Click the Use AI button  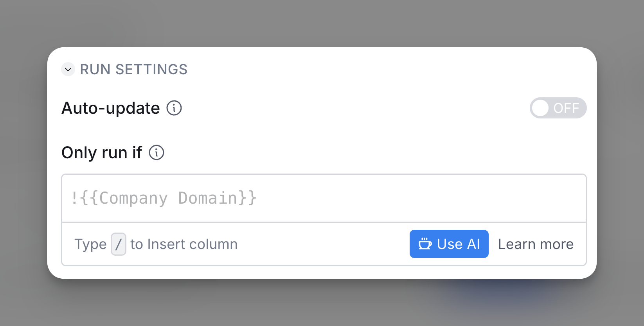tap(449, 244)
